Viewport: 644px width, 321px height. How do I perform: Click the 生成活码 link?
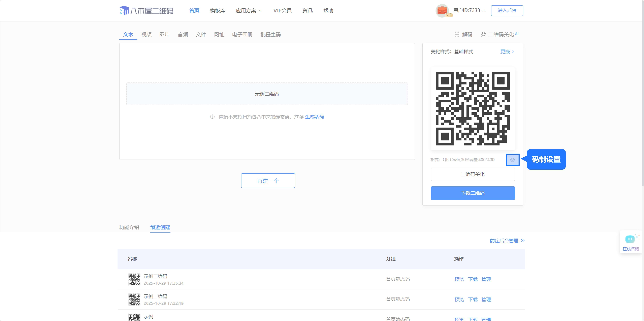point(314,117)
